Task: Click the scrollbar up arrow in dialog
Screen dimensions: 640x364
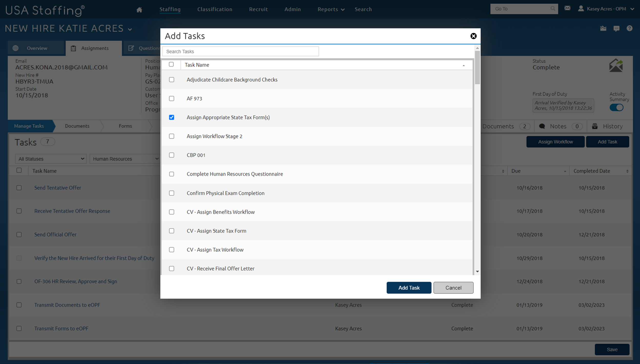Action: click(x=477, y=48)
